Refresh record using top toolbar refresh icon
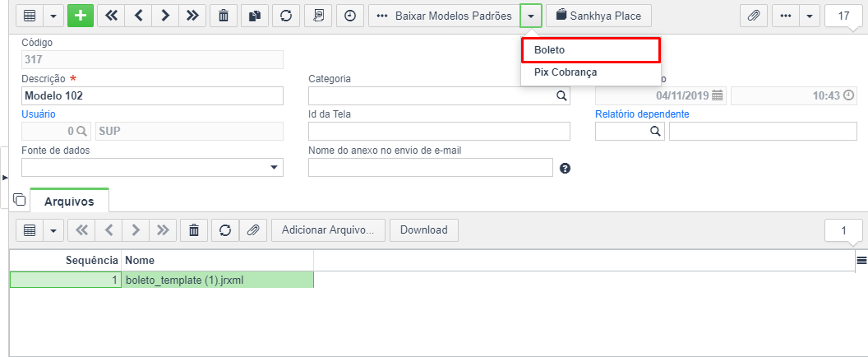Screen dimensions: 868x357 point(286,16)
